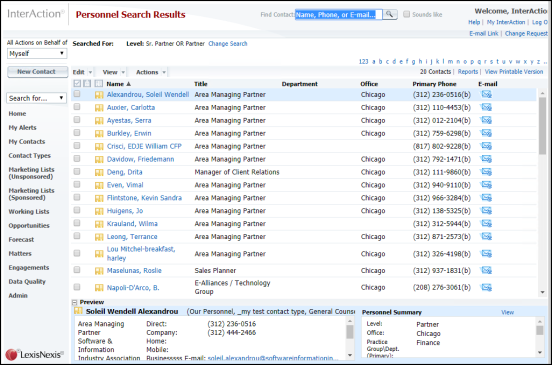This screenshot has width=552, height=365.
Task: Click email icon for Ayestas, Serra
Action: click(x=487, y=120)
